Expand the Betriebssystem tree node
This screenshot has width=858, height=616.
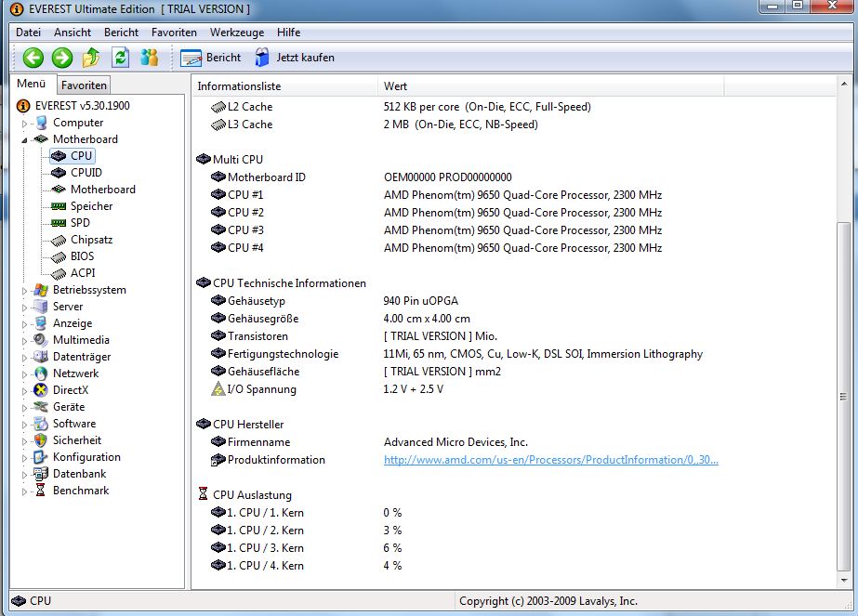point(24,291)
